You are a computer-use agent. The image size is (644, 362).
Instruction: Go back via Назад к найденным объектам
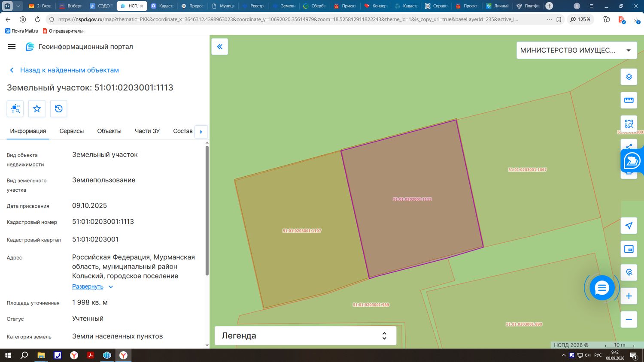pyautogui.click(x=64, y=70)
